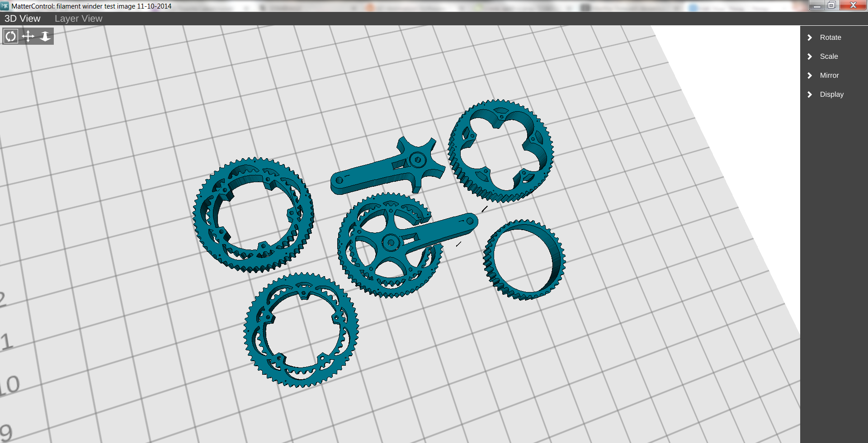Expand the Scale section arrow
Viewport: 868px width, 443px height.
(810, 57)
